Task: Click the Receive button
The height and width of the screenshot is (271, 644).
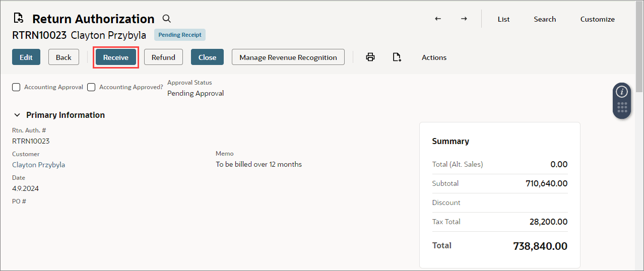Action: pos(116,57)
